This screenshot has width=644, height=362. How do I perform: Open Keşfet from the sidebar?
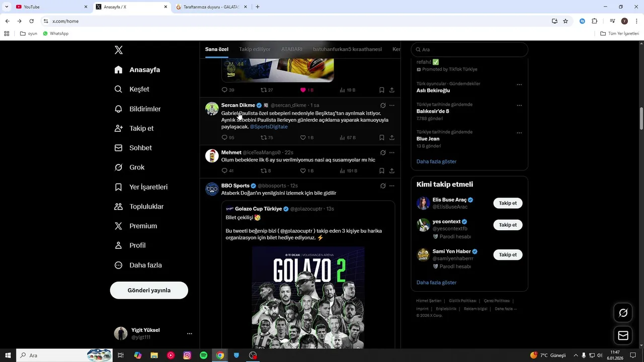132,89
